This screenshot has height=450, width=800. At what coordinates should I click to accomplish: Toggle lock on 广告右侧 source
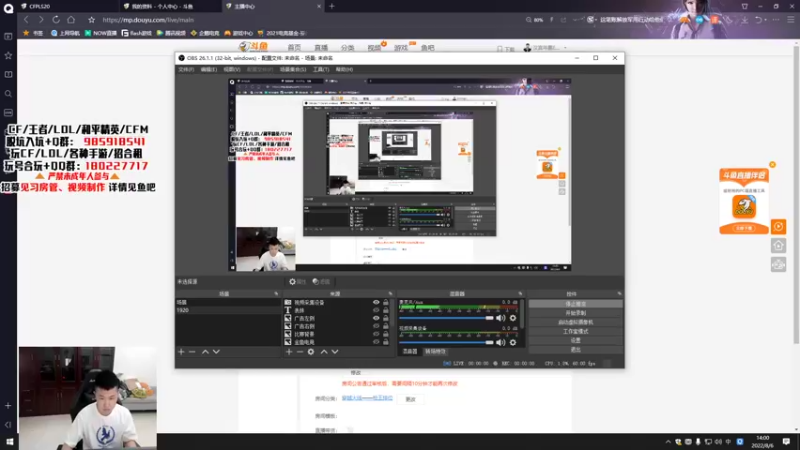[386, 326]
